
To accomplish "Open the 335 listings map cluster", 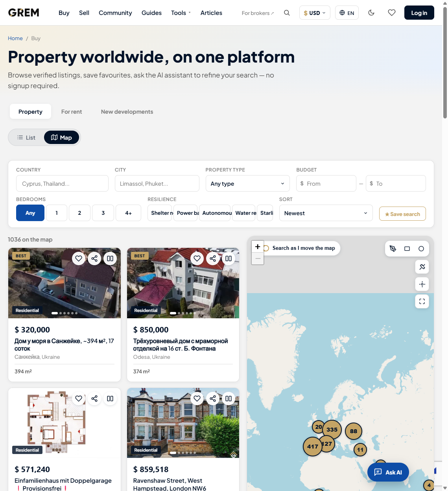I will tap(332, 430).
